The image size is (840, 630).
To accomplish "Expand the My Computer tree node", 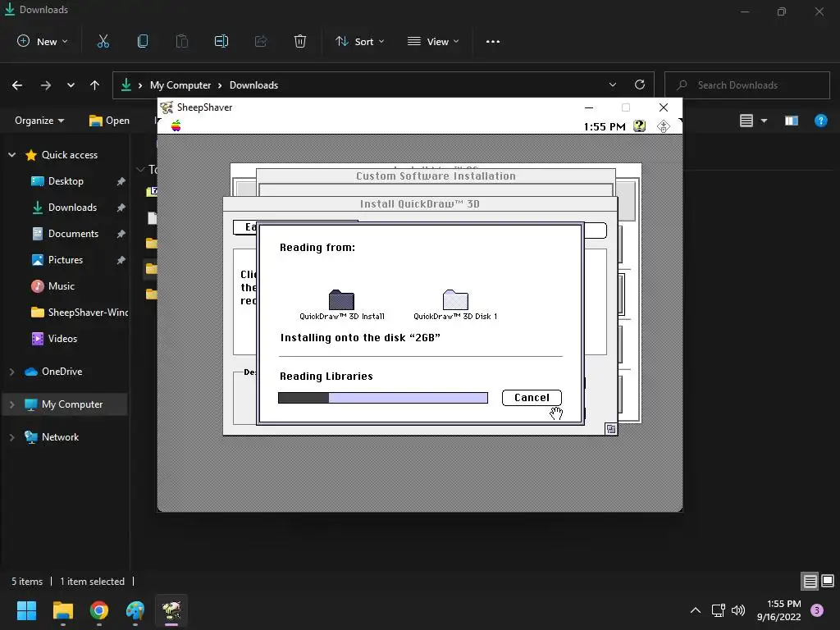I will [11, 404].
